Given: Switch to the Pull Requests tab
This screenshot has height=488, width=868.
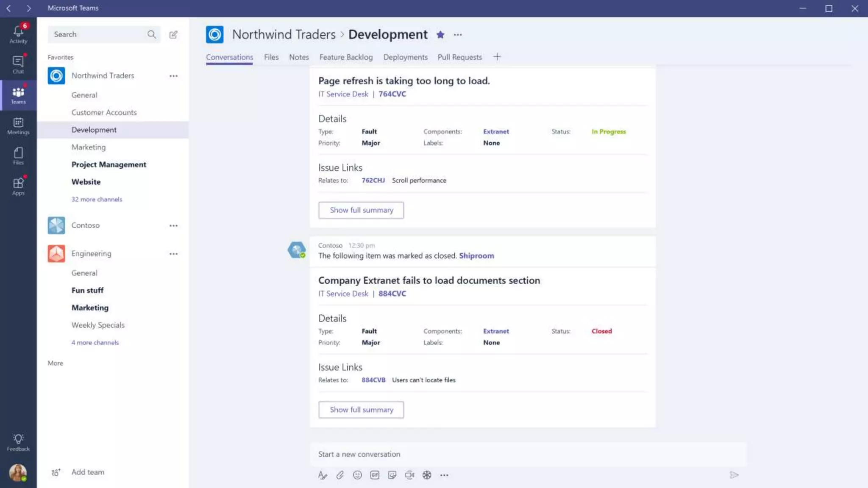Looking at the screenshot, I should pos(459,57).
